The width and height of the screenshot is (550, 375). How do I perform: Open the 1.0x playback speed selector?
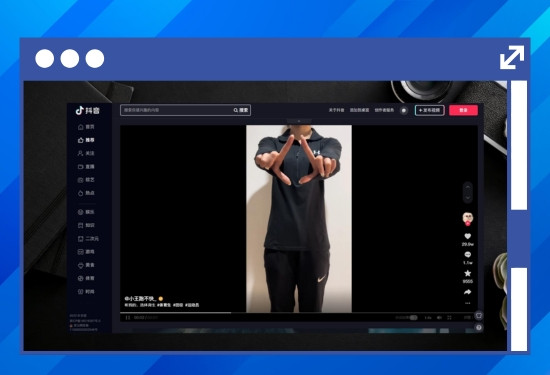[x=428, y=317]
